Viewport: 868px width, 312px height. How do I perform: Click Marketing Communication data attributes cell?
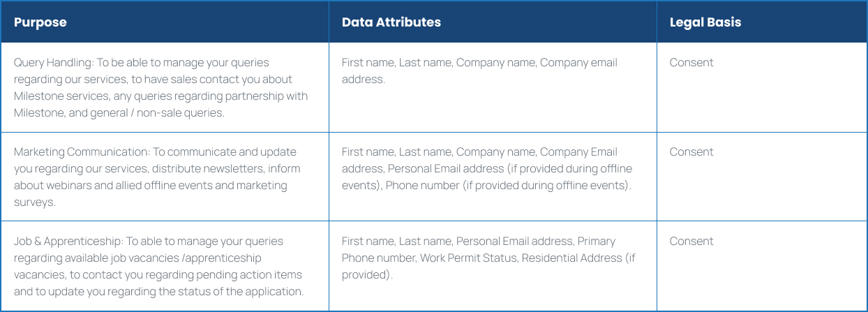pos(493,177)
